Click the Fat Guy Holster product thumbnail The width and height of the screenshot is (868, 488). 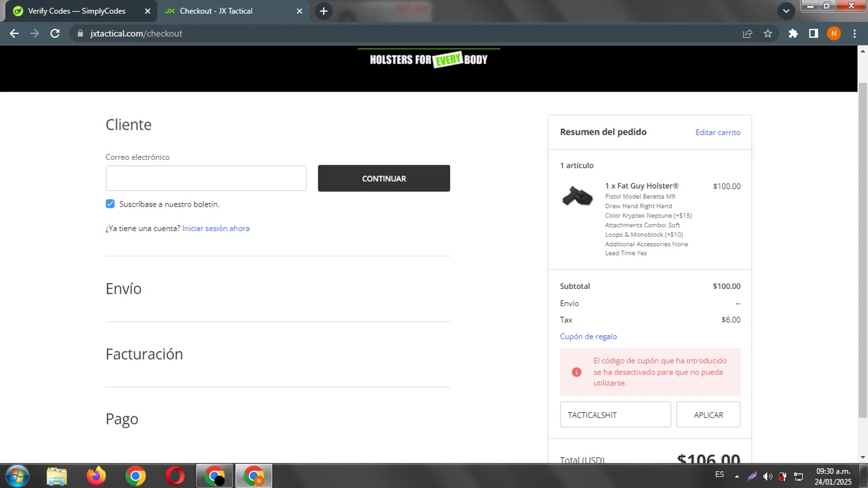[577, 196]
